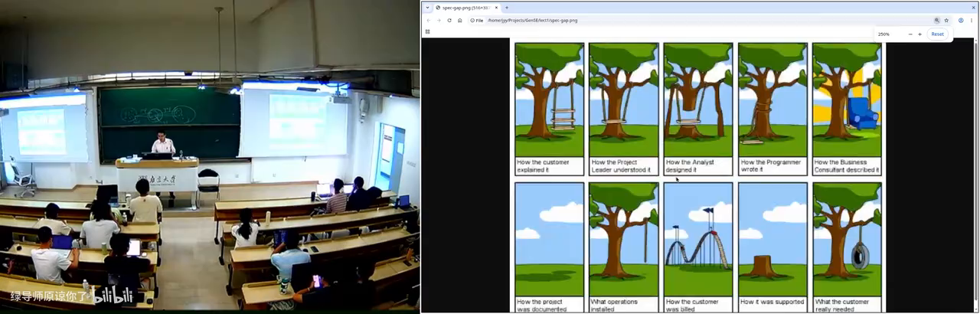Open the apps grid in bookmarks bar
The image size is (980, 314).
(427, 31)
